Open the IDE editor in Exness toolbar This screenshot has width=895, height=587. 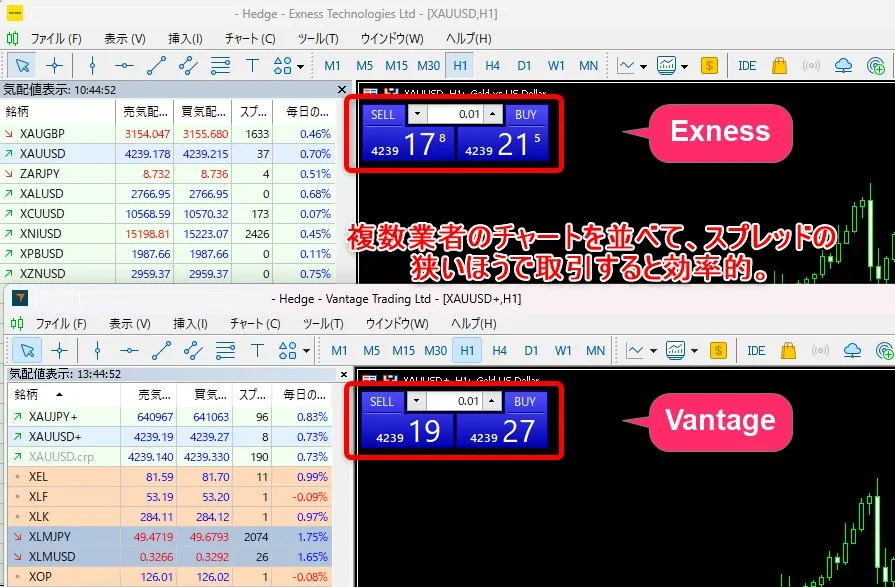coord(746,66)
